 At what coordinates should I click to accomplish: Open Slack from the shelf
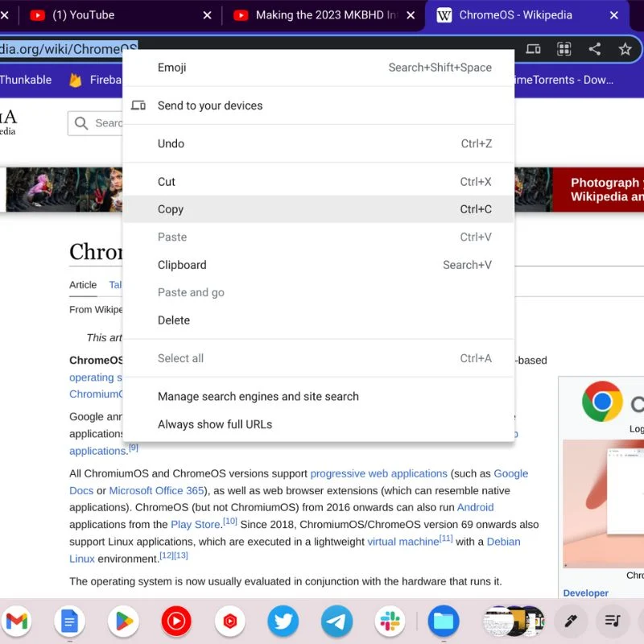coord(390,621)
